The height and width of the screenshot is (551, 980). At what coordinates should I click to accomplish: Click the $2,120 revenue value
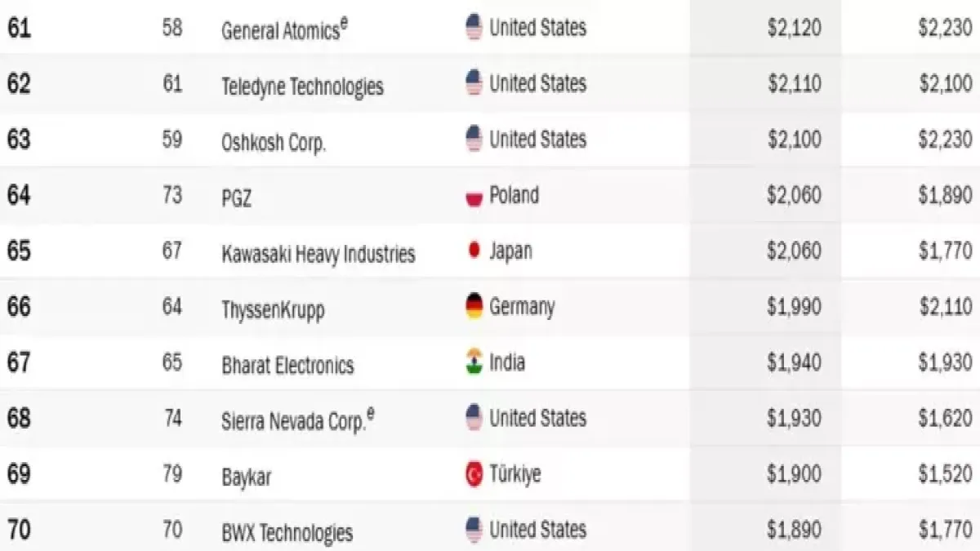[x=794, y=29]
